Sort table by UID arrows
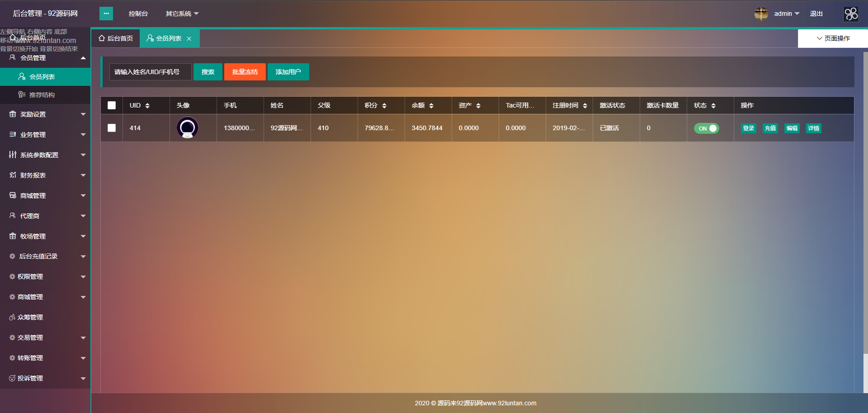The height and width of the screenshot is (413, 868). coord(147,106)
